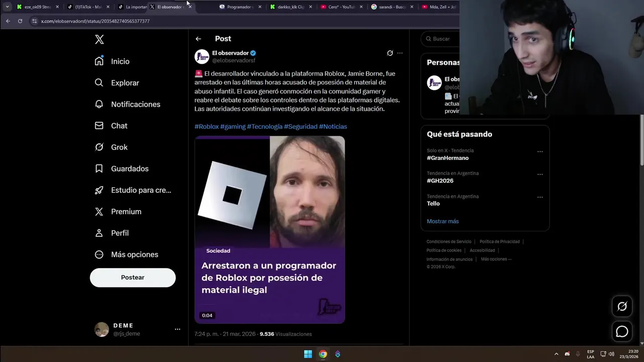Close the El observador tab
Screen dimensions: 644x362
coord(189,7)
